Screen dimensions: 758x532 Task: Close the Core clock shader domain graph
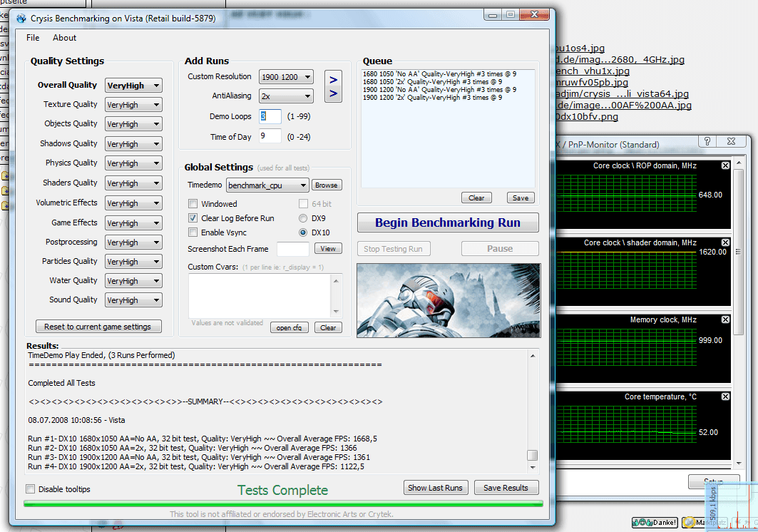click(725, 242)
